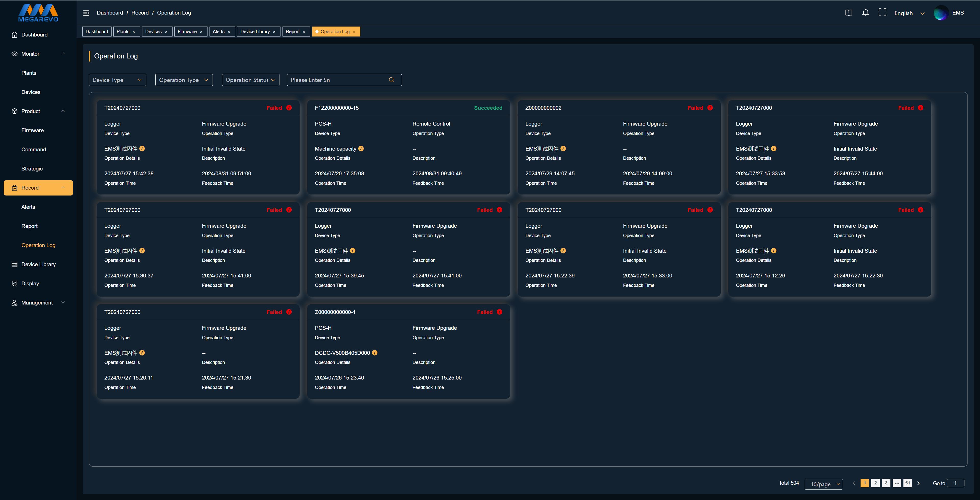Close the Device Library tab

point(274,32)
